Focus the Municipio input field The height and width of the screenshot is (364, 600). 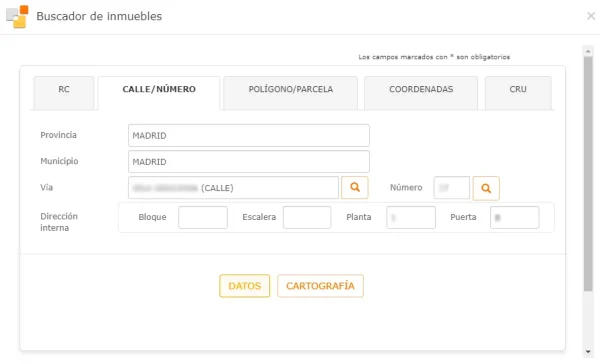pyautogui.click(x=249, y=162)
